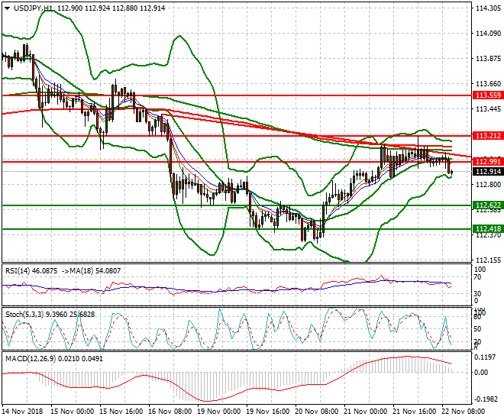504x420 pixels.
Task: Click the 19 Nov 00:00 time label
Action: (x=219, y=412)
